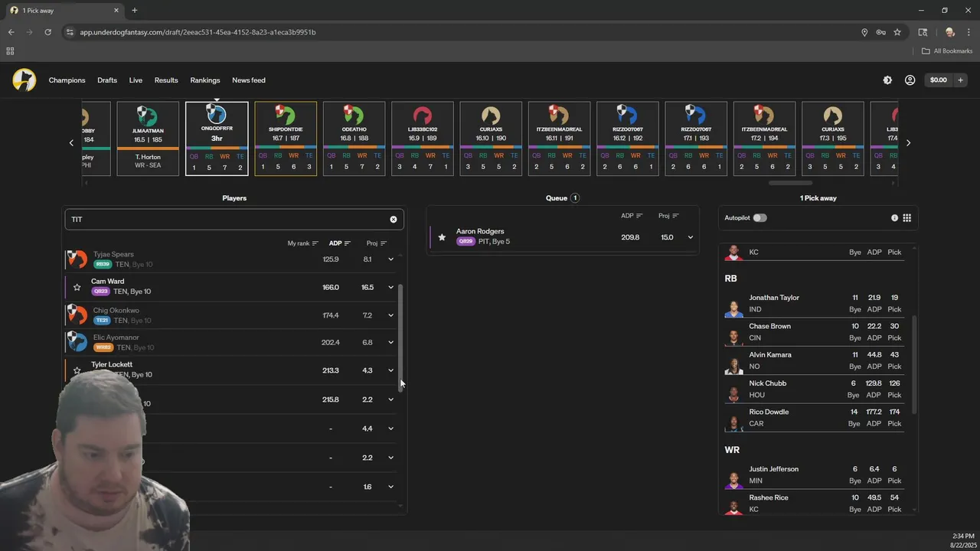Open the browser apps grid icon

(x=10, y=51)
